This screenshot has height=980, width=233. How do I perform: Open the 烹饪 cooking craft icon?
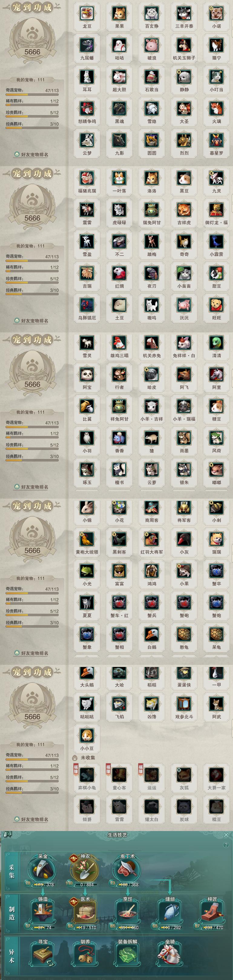pos(127,913)
